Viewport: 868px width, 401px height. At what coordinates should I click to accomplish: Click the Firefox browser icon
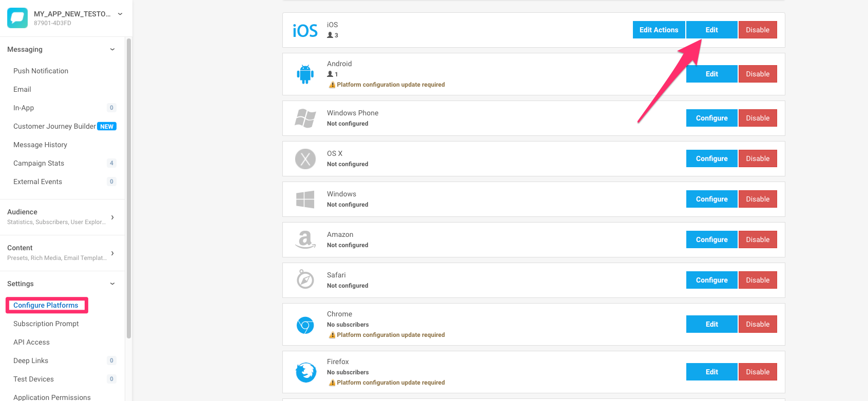(x=306, y=372)
